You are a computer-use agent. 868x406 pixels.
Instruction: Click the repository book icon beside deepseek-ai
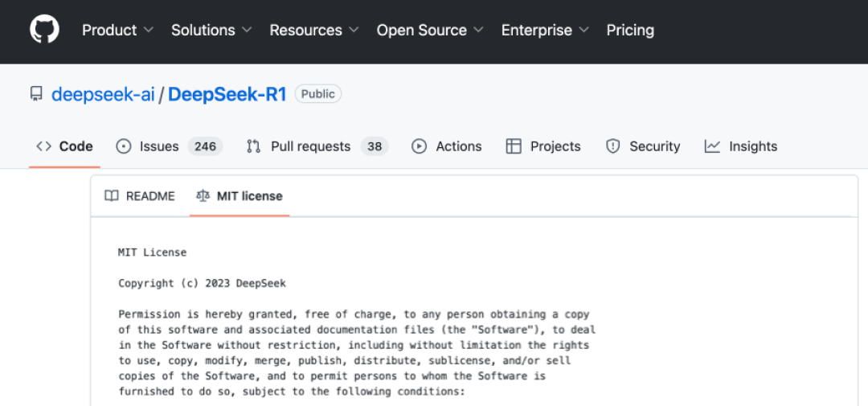(36, 95)
